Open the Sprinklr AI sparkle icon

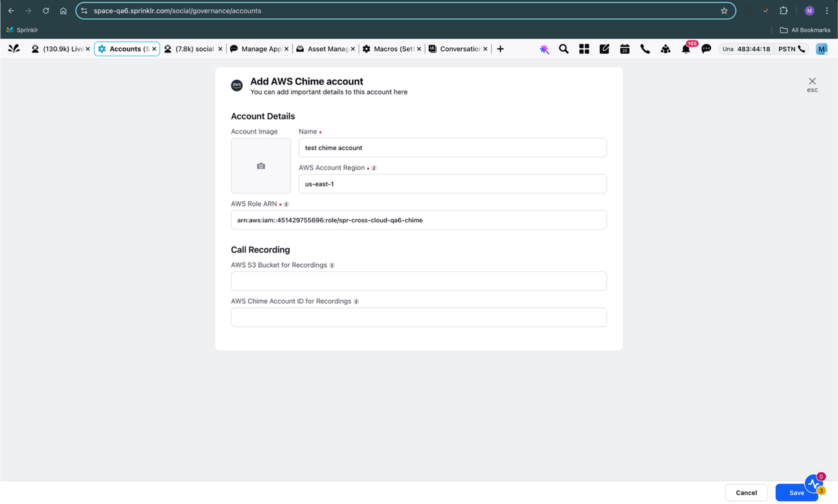(544, 49)
